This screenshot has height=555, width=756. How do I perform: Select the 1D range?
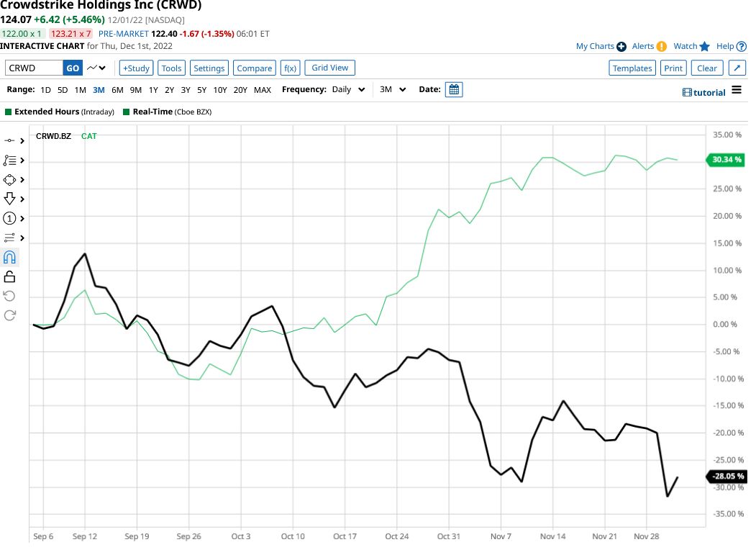click(46, 90)
